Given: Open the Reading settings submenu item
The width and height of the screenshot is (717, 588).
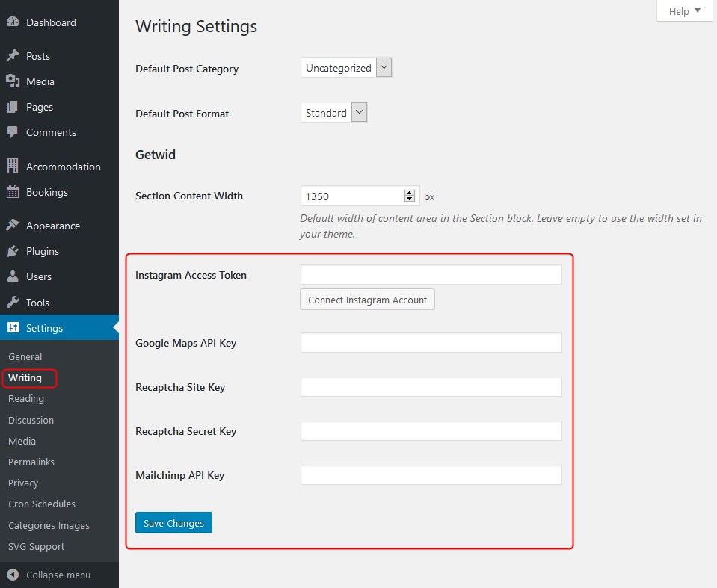Looking at the screenshot, I should [x=26, y=399].
